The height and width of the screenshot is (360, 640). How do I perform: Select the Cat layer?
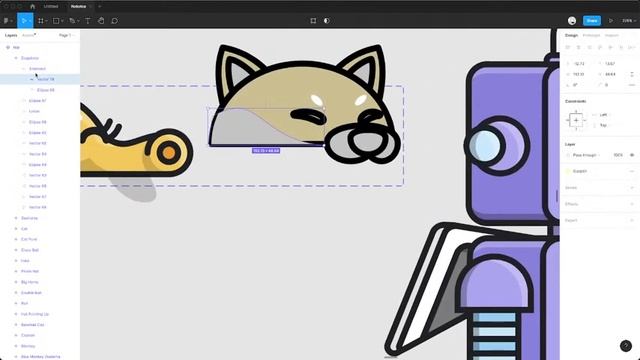[x=24, y=229]
